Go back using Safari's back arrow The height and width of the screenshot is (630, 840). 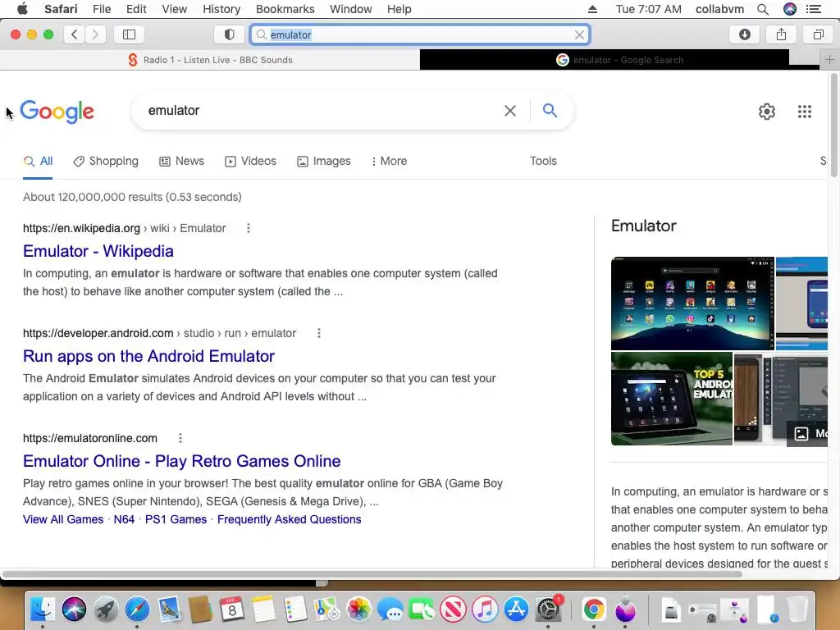pyautogui.click(x=75, y=34)
